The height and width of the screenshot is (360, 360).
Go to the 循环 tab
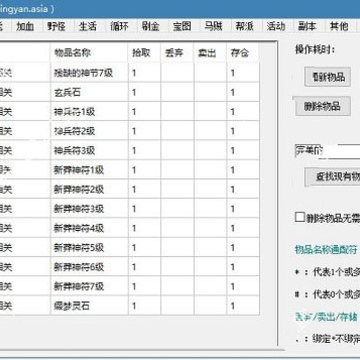tap(119, 26)
